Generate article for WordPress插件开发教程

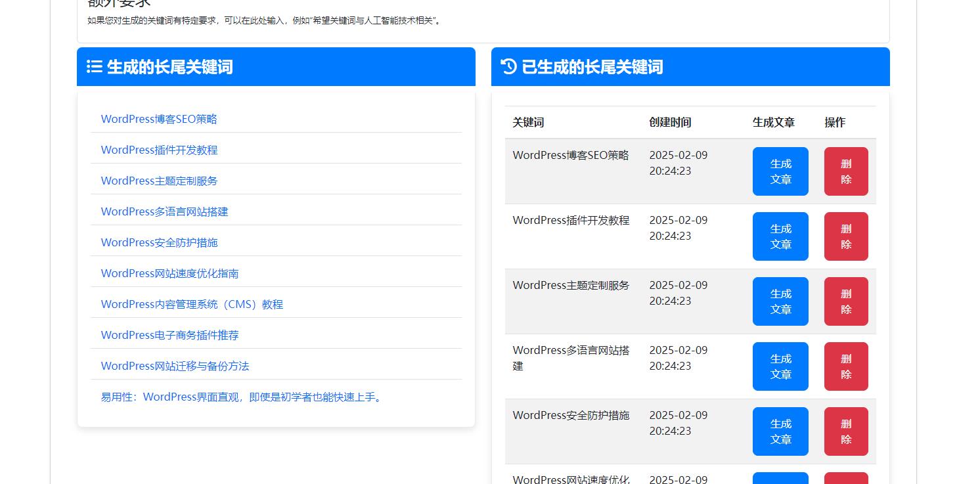[780, 236]
